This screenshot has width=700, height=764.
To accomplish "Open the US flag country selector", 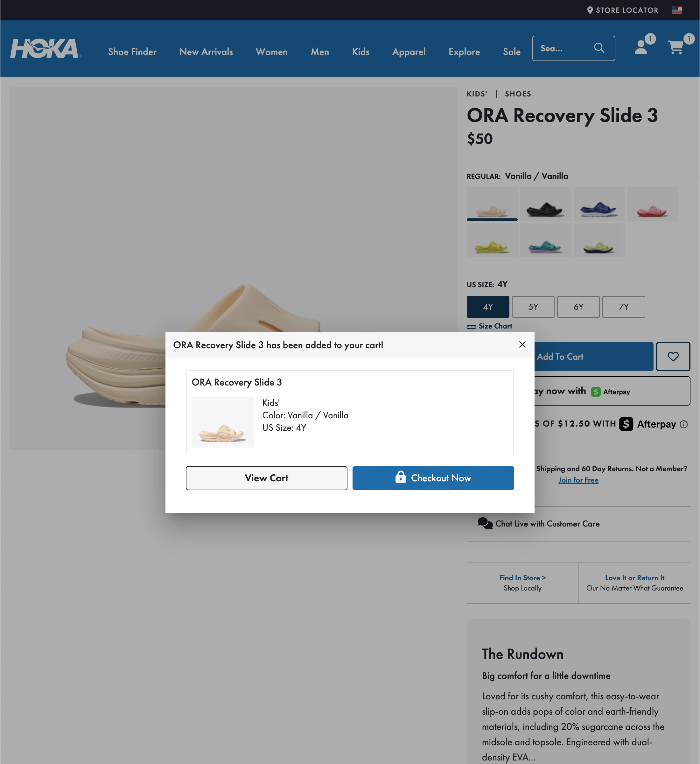I will [676, 10].
